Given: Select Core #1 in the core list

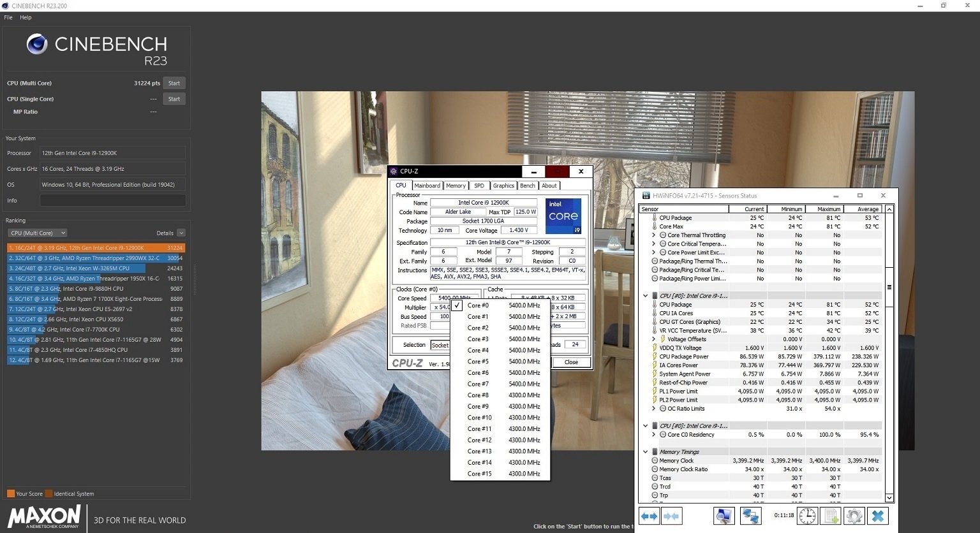Looking at the screenshot, I should click(x=500, y=317).
